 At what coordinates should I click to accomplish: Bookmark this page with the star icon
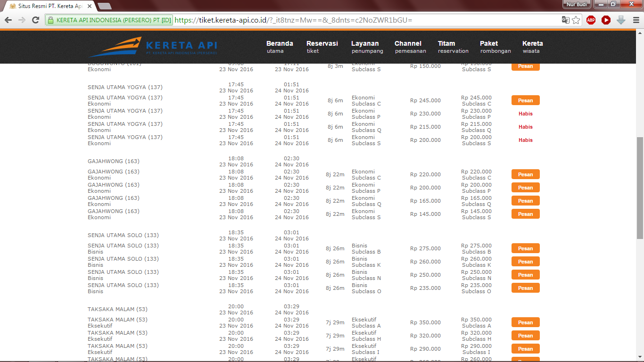576,20
